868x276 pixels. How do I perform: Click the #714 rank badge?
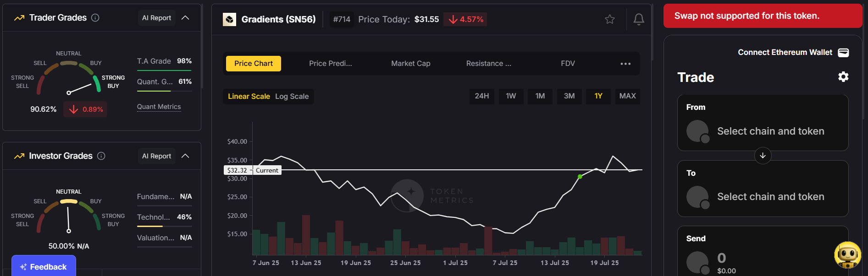tap(342, 19)
